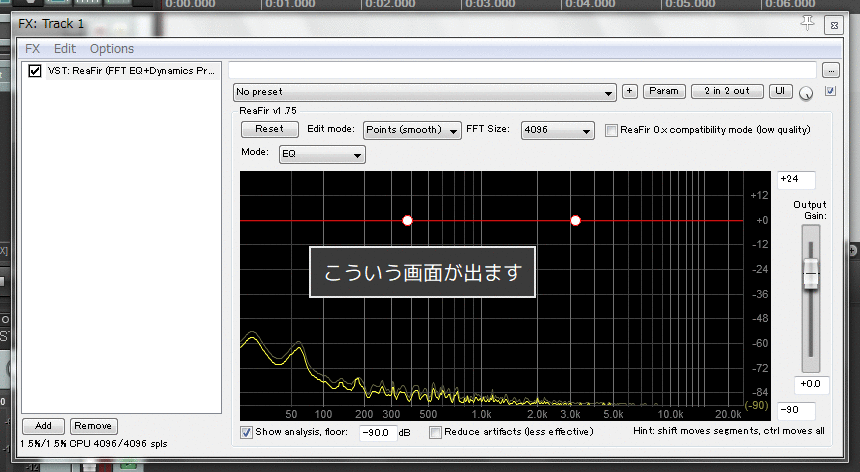Viewport: 860px width, 472px height.
Task: Click the plus button beside preset list
Action: (629, 91)
